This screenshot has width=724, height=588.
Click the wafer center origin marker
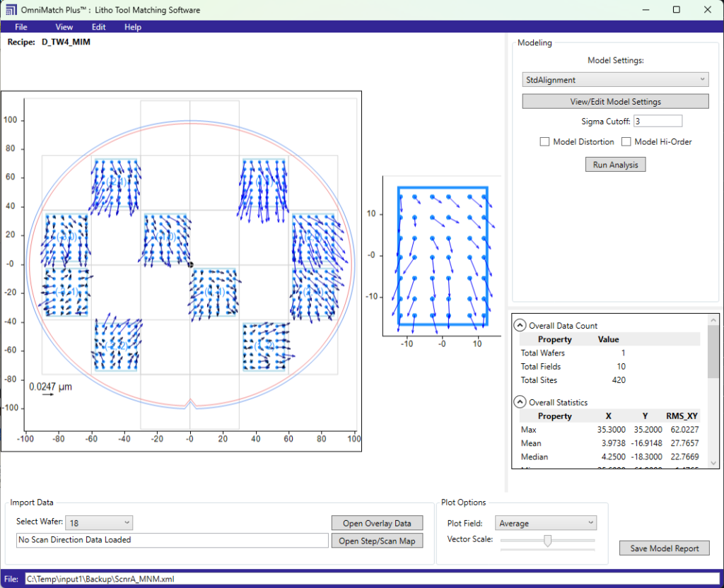(190, 264)
